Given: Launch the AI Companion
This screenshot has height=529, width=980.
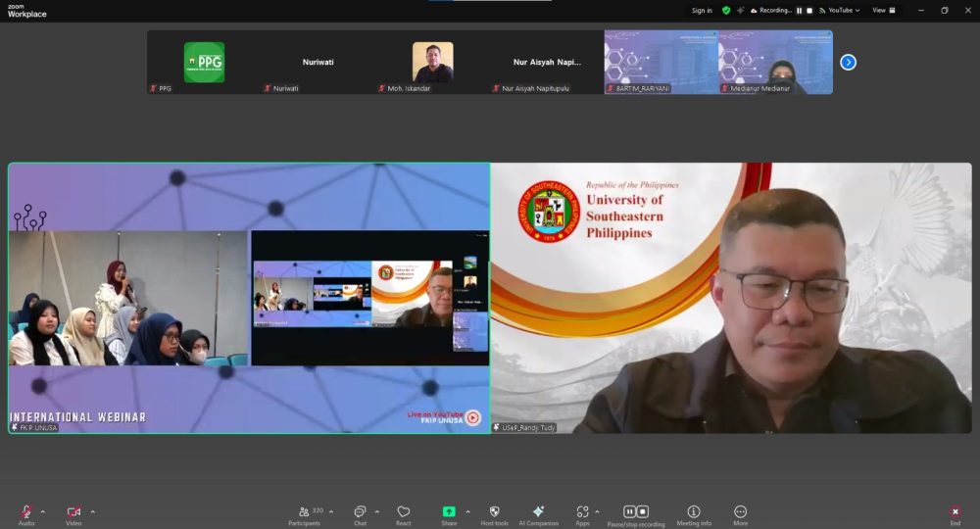Looking at the screenshot, I should (x=538, y=512).
